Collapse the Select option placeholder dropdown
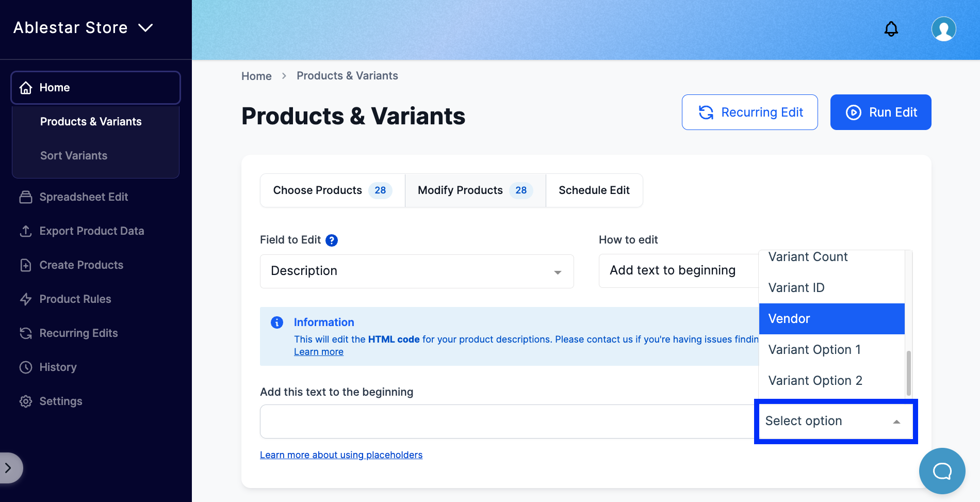The image size is (980, 502). click(x=896, y=422)
